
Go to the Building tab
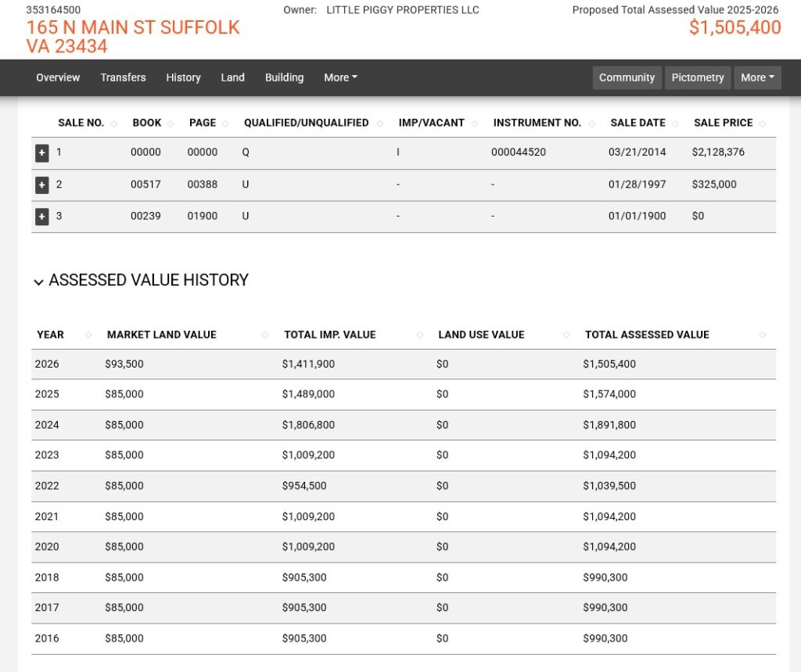pos(284,77)
